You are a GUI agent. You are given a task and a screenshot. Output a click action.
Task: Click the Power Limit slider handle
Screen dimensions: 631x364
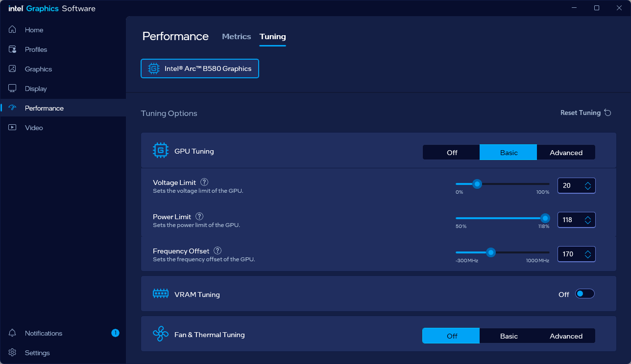point(545,218)
